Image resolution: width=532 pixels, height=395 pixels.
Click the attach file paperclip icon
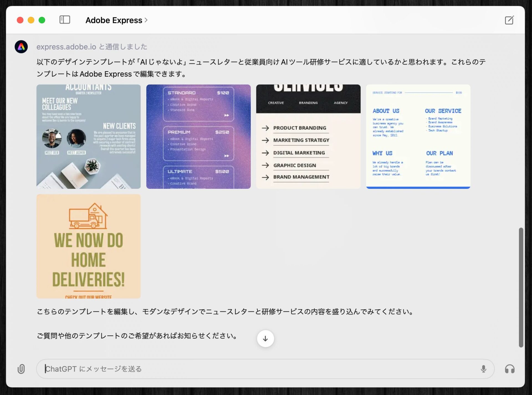pyautogui.click(x=21, y=369)
